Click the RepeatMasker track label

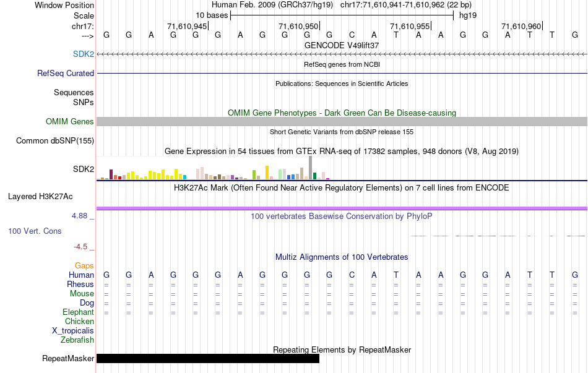pos(68,358)
